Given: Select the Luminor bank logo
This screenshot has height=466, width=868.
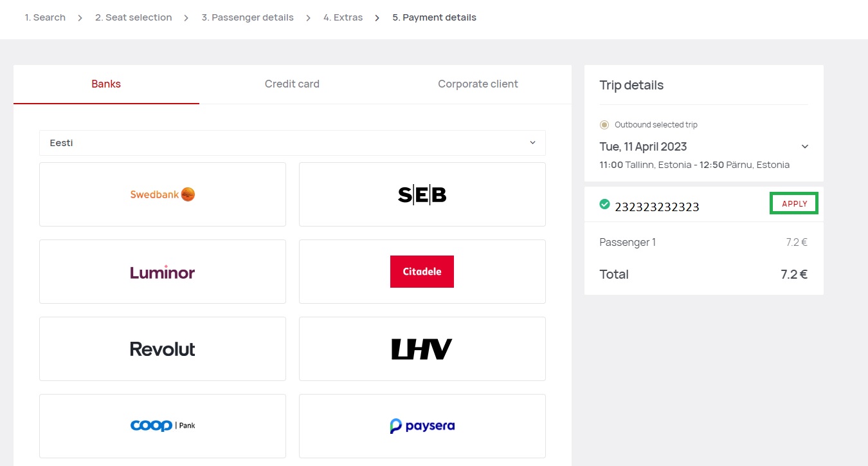Looking at the screenshot, I should [x=163, y=272].
